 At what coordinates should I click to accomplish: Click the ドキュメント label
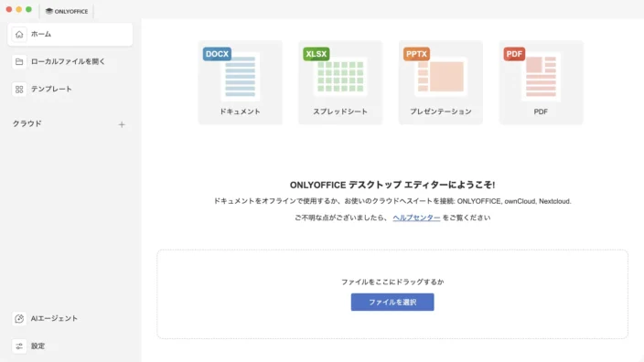tap(241, 112)
